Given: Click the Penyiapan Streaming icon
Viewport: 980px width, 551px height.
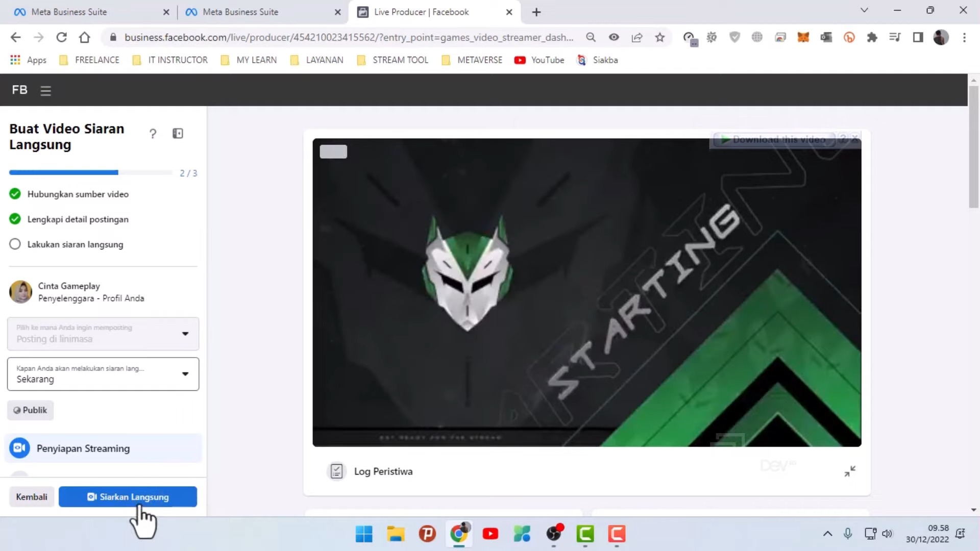Looking at the screenshot, I should (x=19, y=448).
